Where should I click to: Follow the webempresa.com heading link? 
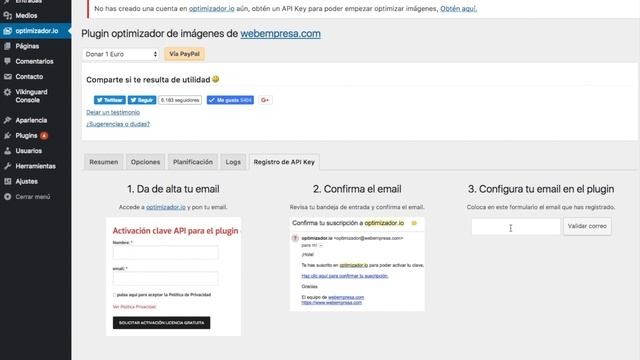pos(280,33)
